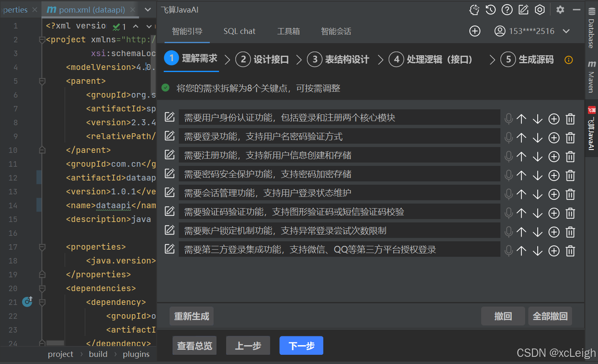This screenshot has width=598, height=364.
Task: Switch to the SQL chat tab
Action: (x=239, y=31)
